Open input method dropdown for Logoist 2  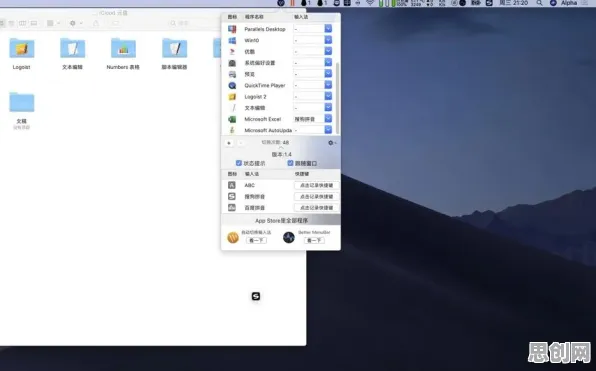pyautogui.click(x=328, y=97)
